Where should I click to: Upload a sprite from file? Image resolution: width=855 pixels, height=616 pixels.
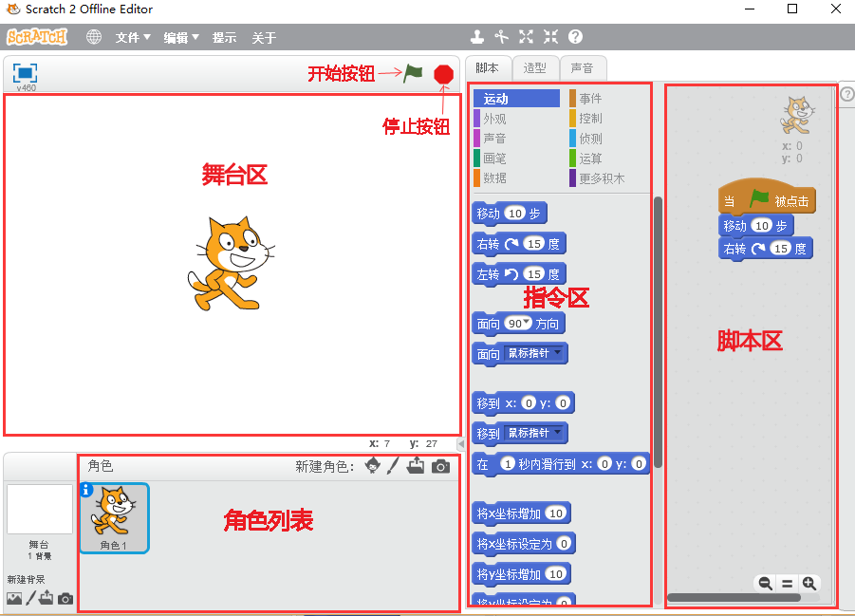pos(416,465)
